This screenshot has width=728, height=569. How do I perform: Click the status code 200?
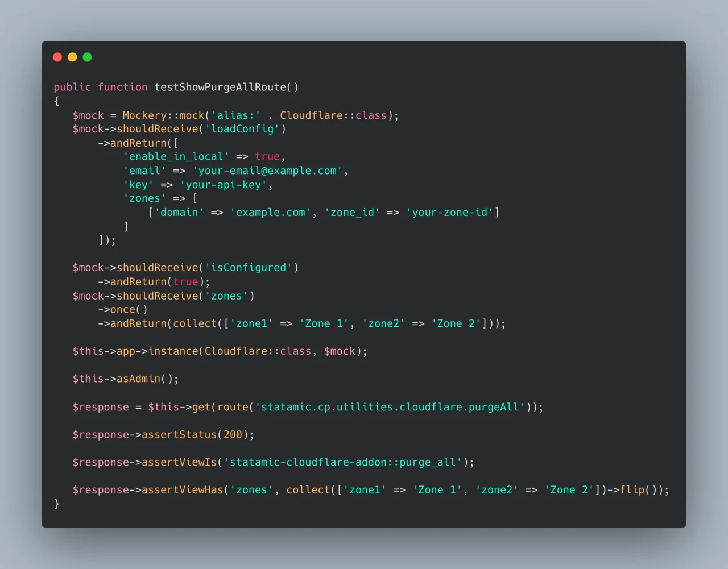(x=233, y=435)
